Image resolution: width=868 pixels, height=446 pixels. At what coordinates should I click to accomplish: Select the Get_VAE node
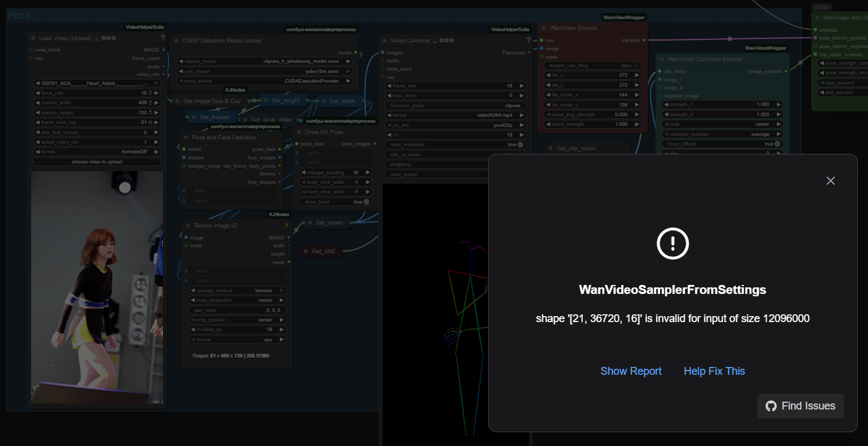(x=323, y=251)
